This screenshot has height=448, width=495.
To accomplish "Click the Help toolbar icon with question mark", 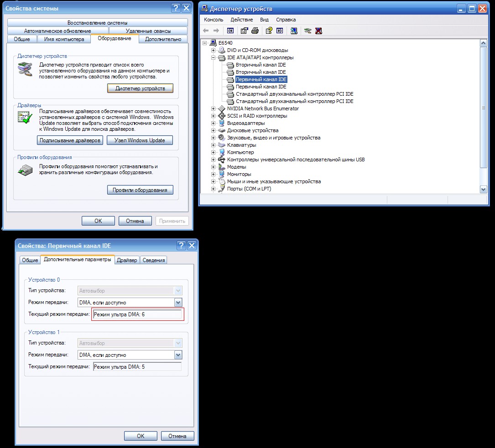I will 269,31.
